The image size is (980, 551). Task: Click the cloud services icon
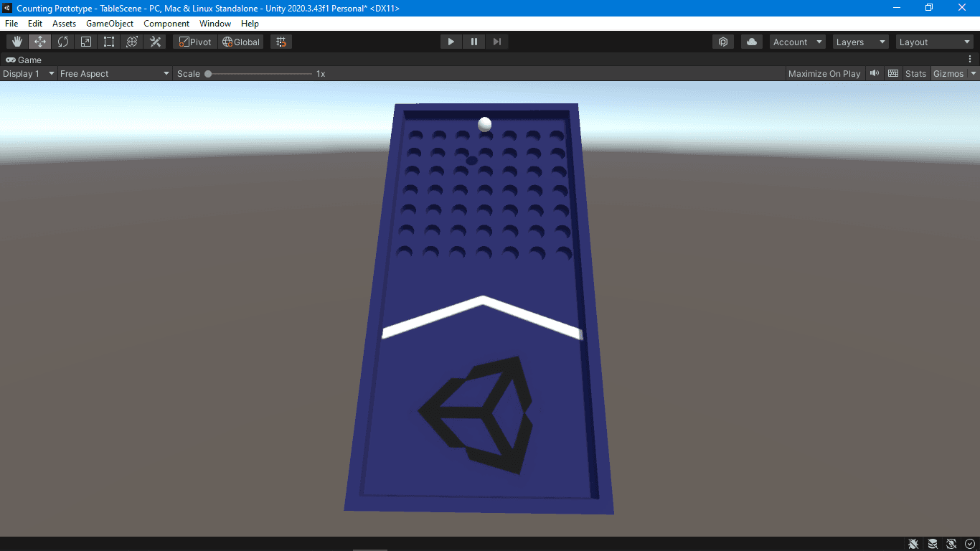coord(751,42)
